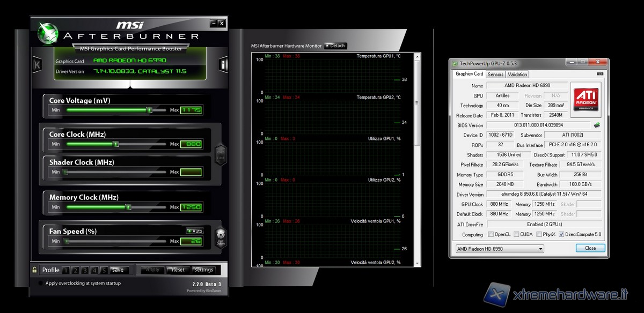The width and height of the screenshot is (644, 313).
Task: Enable Apply overclocking at system startup
Action: point(41,284)
